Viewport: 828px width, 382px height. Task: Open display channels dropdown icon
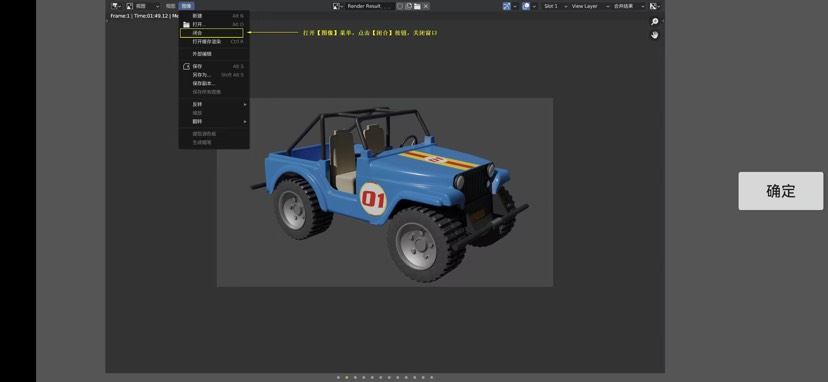click(x=655, y=6)
